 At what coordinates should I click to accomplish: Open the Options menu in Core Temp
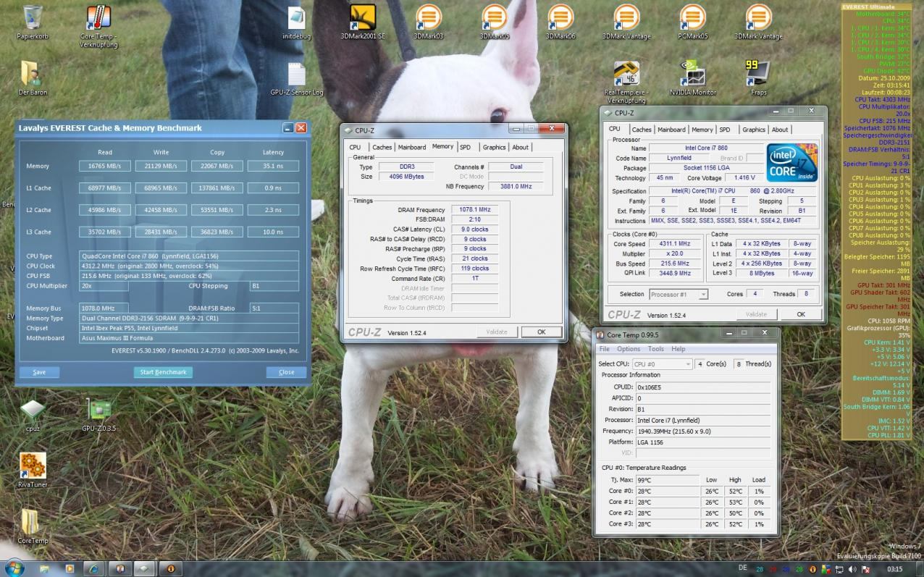629,349
